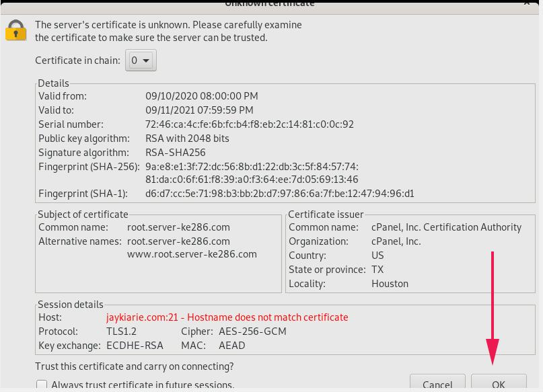The height and width of the screenshot is (392, 543).
Task: Click the value RSA with 2048 bits
Action: pos(187,139)
